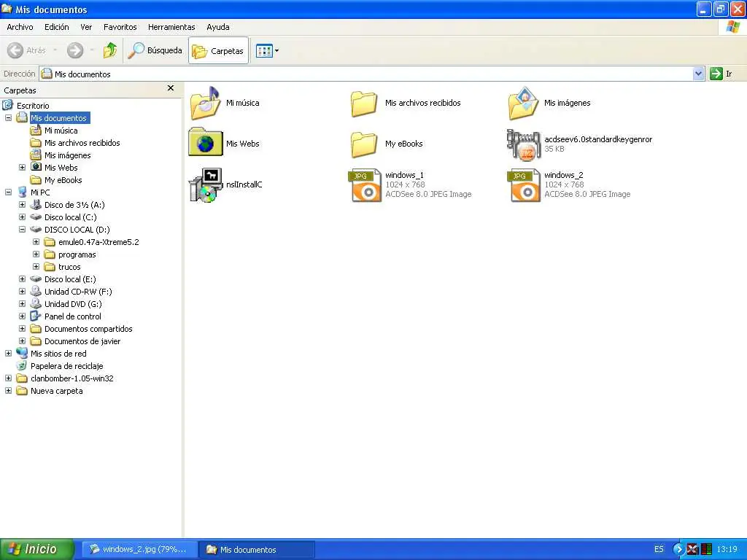The height and width of the screenshot is (560, 747).
Task: Collapse Mi PC tree node
Action: [8, 192]
